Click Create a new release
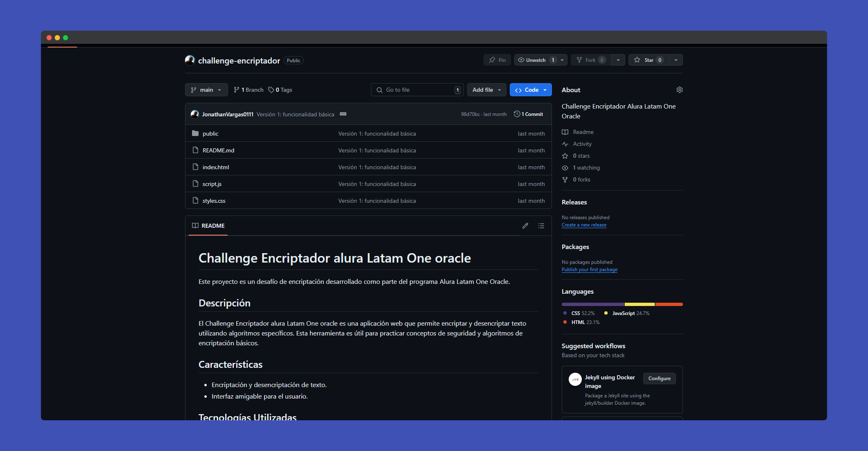868x451 pixels. [584, 225]
